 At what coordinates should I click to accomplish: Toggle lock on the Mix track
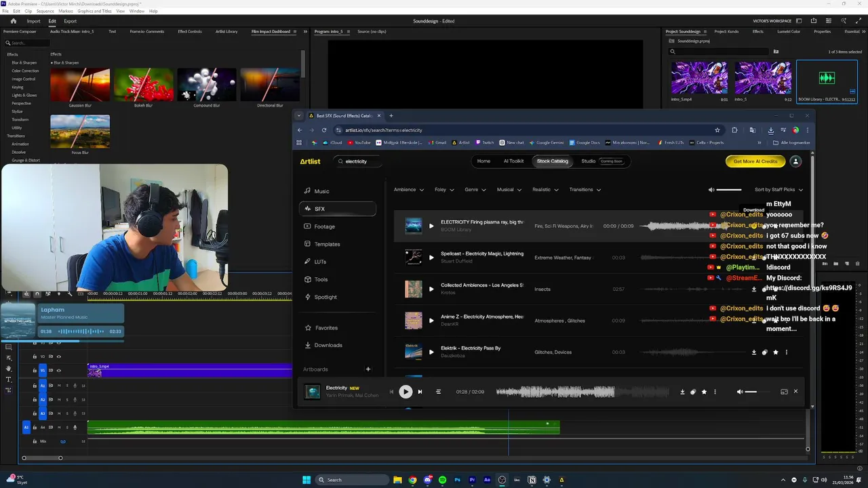pyautogui.click(x=35, y=441)
